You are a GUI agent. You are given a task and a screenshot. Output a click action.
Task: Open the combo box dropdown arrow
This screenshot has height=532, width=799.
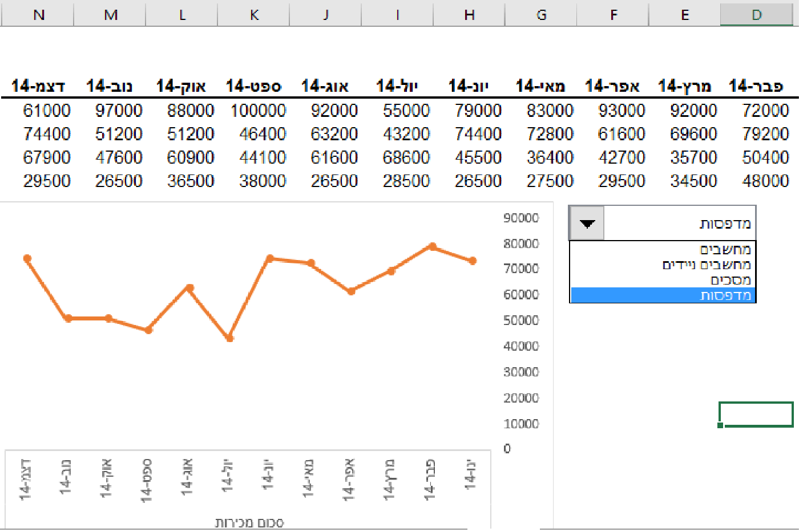click(x=587, y=223)
